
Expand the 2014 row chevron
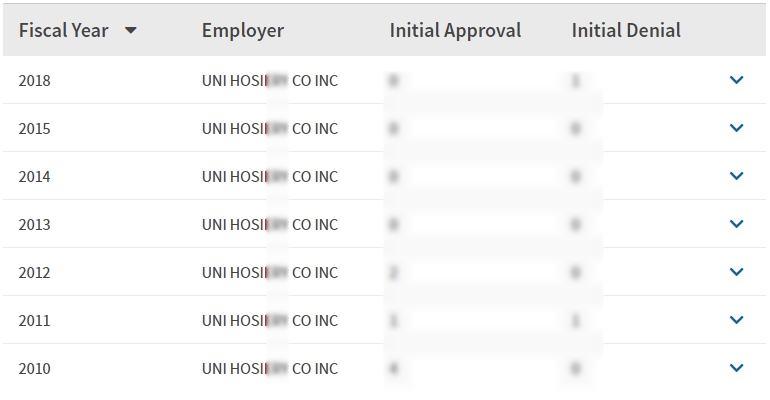click(737, 176)
